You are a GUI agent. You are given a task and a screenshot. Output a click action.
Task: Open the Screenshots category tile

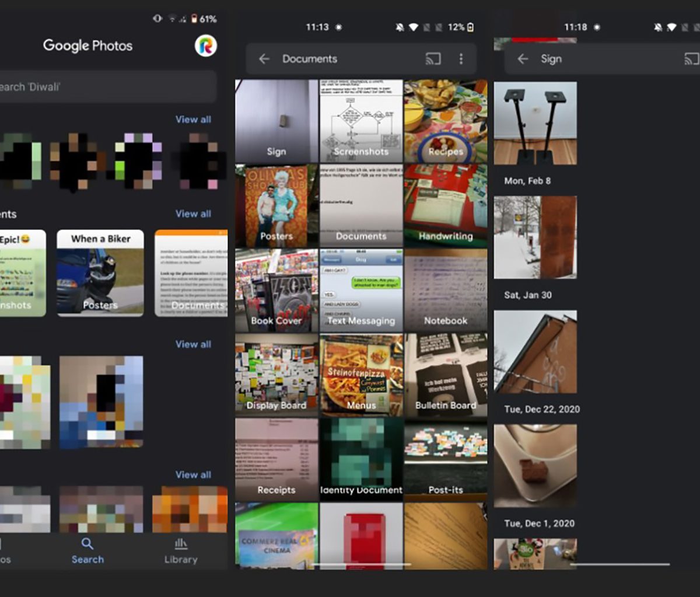coord(361,121)
